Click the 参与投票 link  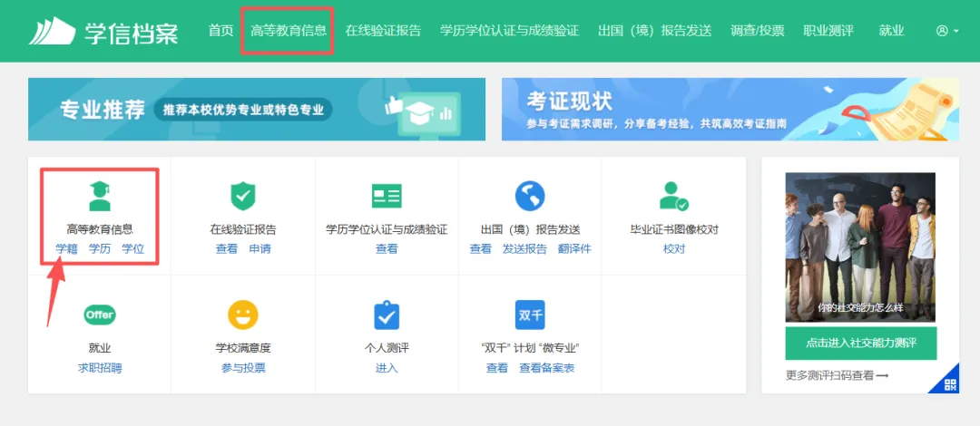(x=242, y=368)
